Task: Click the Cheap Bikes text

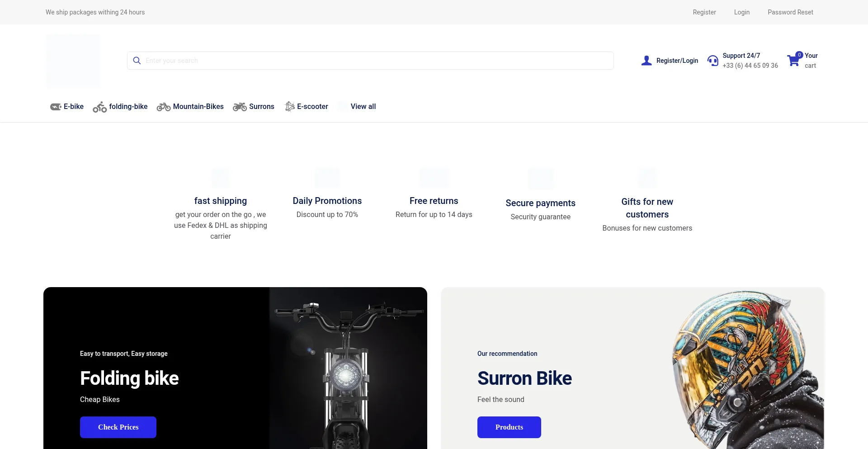Action: point(100,400)
